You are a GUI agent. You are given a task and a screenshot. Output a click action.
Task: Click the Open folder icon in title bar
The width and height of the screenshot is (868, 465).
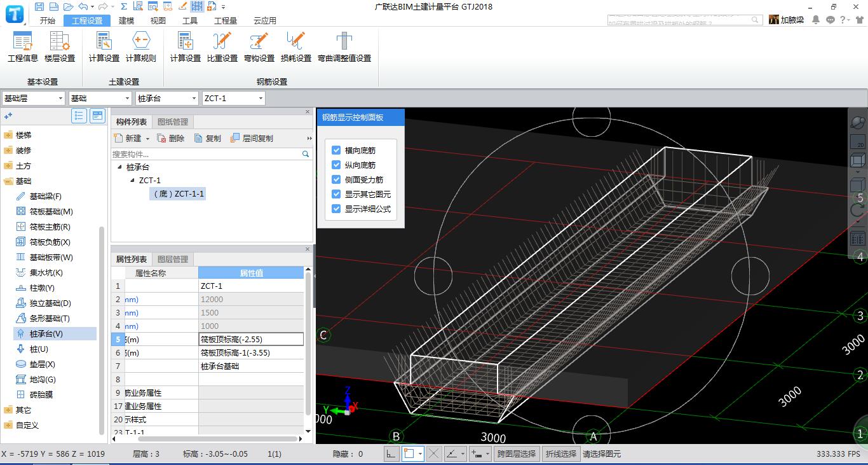[x=67, y=6]
